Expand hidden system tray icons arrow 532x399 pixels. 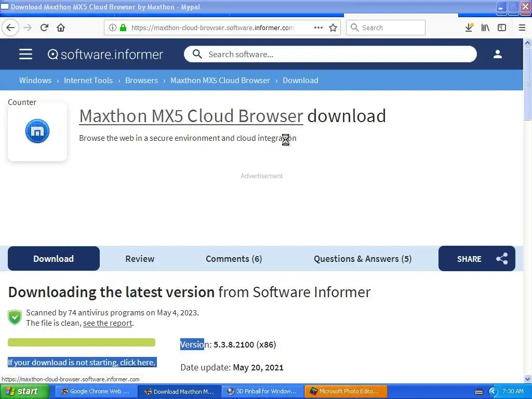(x=493, y=392)
